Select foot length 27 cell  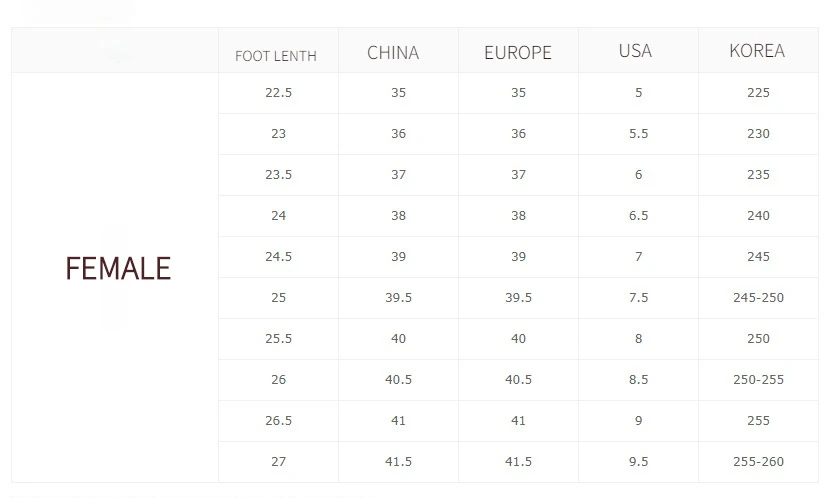[278, 462]
